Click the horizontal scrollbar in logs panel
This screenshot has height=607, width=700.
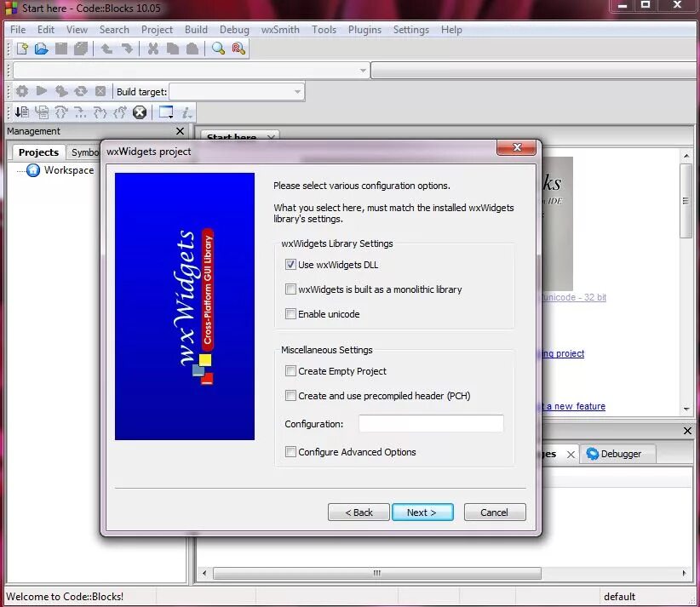click(377, 573)
